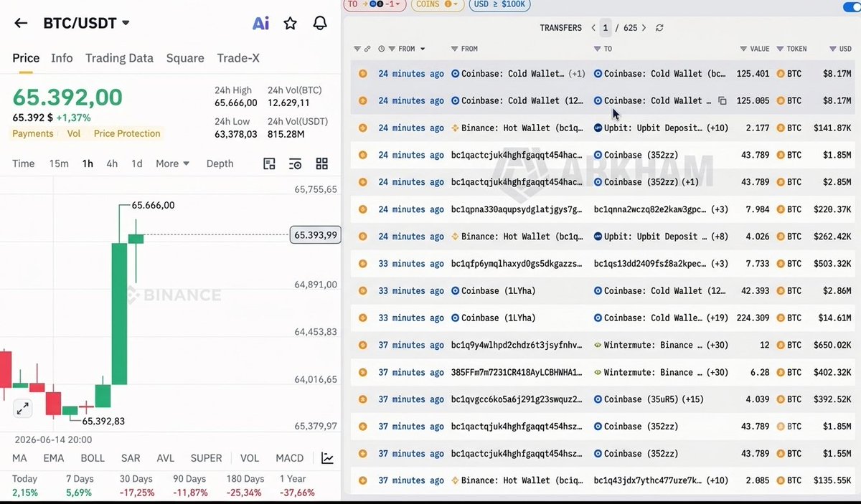Select the 15m chart interval
The image size is (861, 504).
[59, 163]
